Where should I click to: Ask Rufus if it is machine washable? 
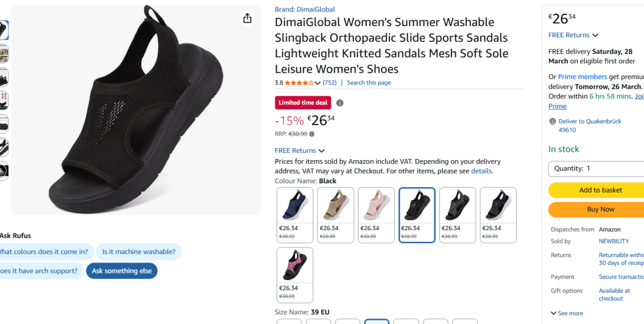coord(139,252)
